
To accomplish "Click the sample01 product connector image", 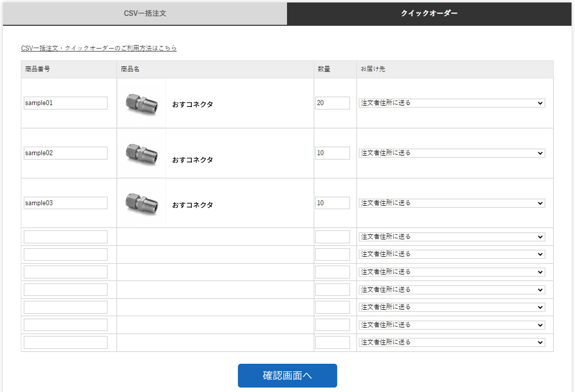I will [142, 103].
